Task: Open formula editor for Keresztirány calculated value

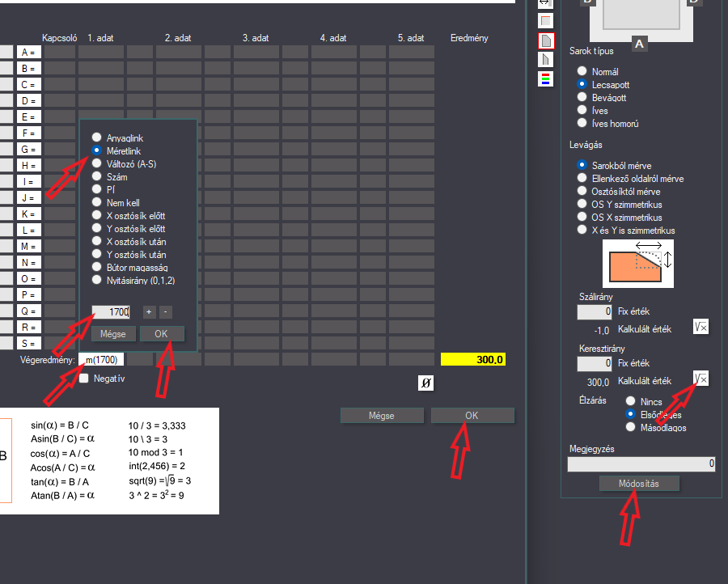Action: [x=700, y=379]
